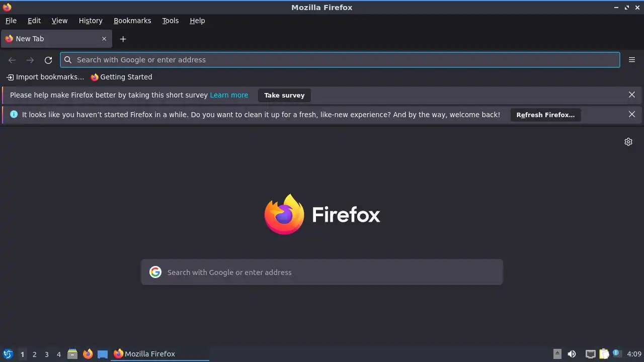The image size is (644, 362).
Task: Switch to workspace 4
Action: click(58, 354)
